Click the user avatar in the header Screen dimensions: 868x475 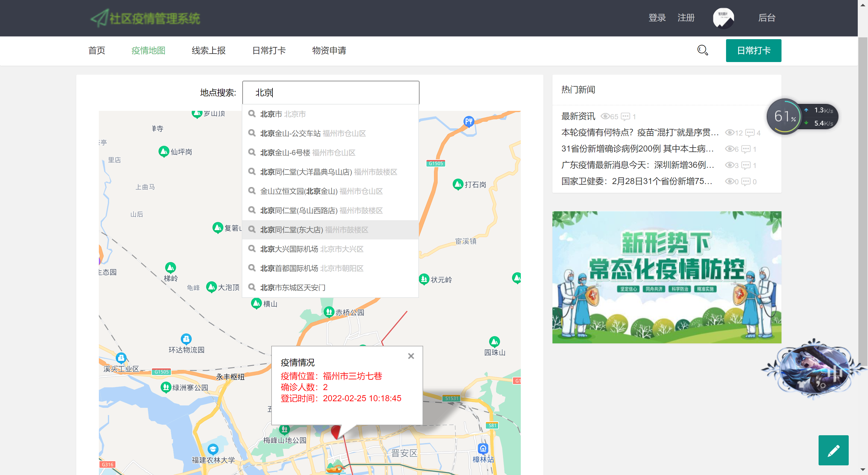point(723,18)
